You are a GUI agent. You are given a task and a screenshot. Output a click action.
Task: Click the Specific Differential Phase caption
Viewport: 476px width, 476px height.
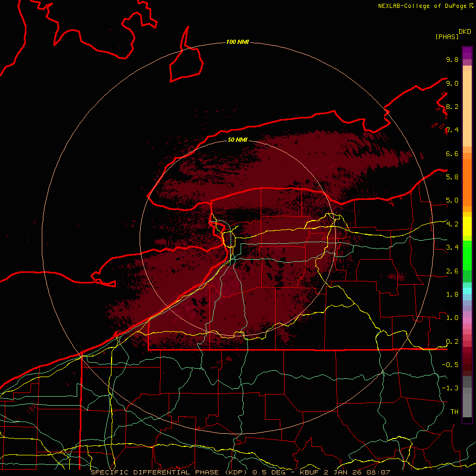pyautogui.click(x=241, y=472)
